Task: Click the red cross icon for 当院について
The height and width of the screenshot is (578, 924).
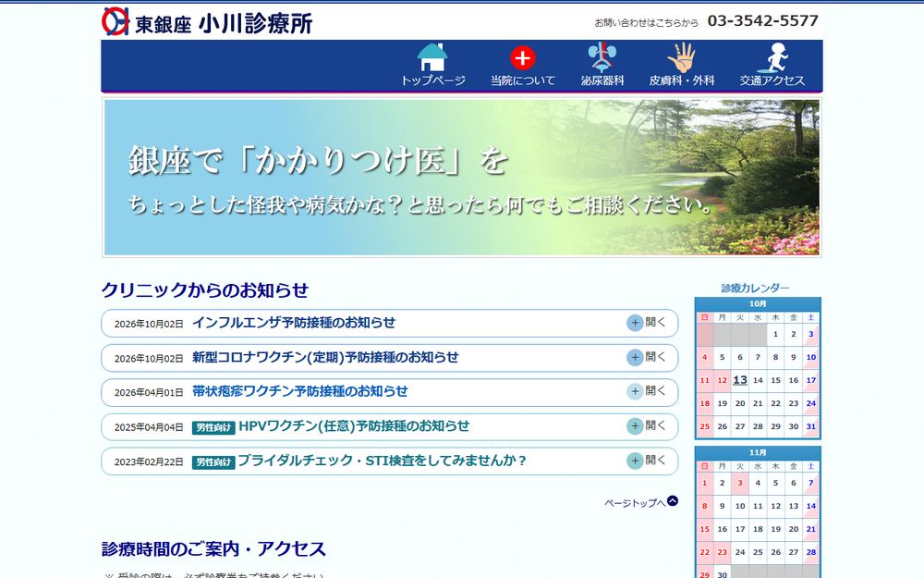Action: [x=523, y=57]
